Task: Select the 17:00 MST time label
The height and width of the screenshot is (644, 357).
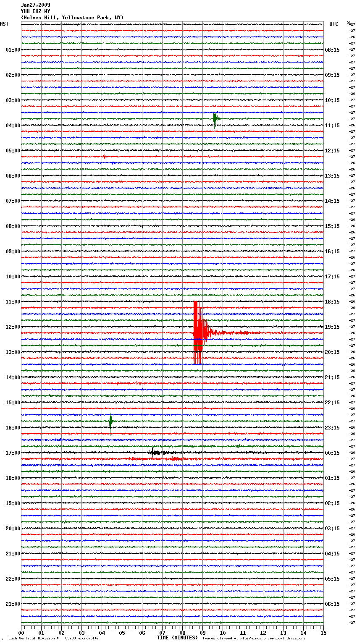Action: [x=13, y=453]
